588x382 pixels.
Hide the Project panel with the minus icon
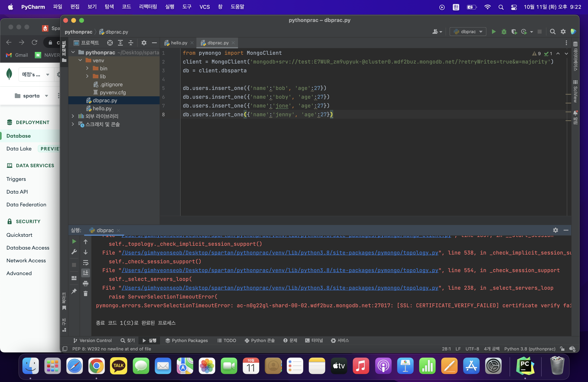154,43
